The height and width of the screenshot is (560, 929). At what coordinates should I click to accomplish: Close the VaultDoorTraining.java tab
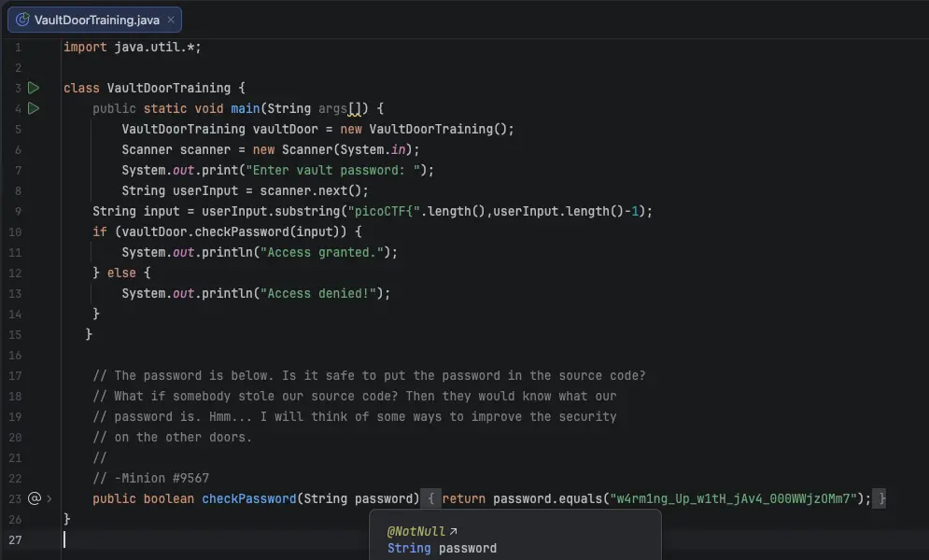point(171,20)
